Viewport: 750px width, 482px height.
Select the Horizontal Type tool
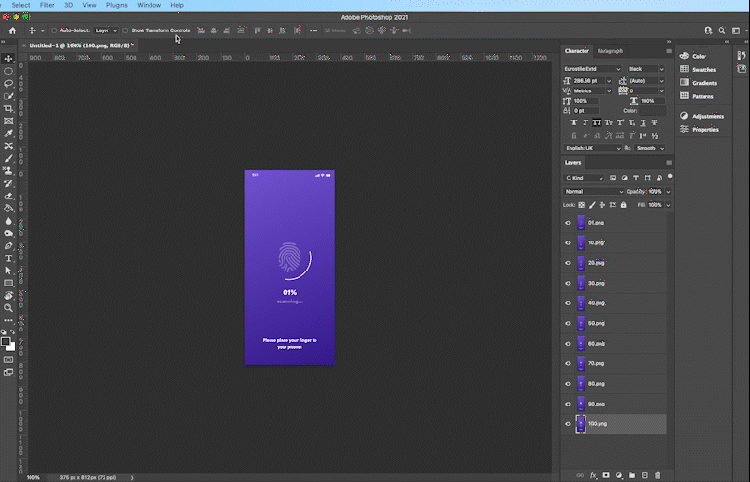[8, 258]
